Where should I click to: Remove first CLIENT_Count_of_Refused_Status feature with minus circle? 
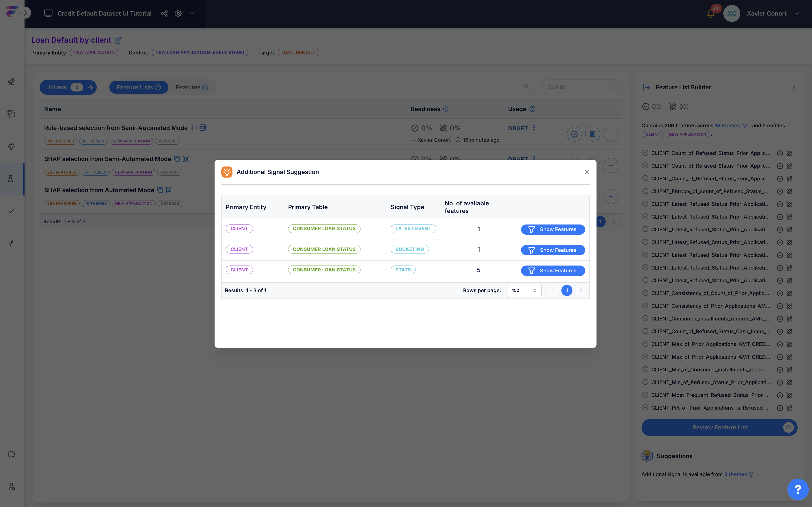pos(645,153)
